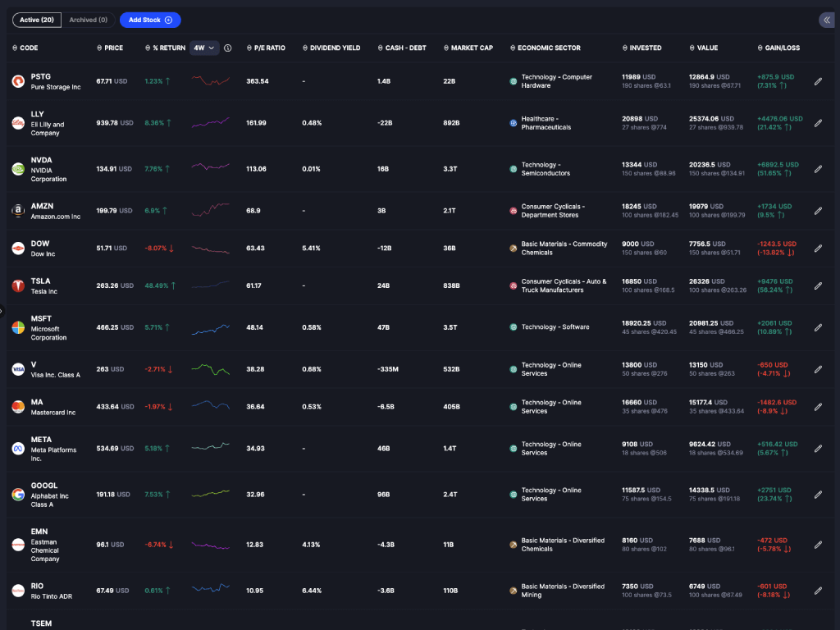Viewport: 840px width, 630px height.
Task: Click the price 939.78 USD
Action: (x=115, y=123)
